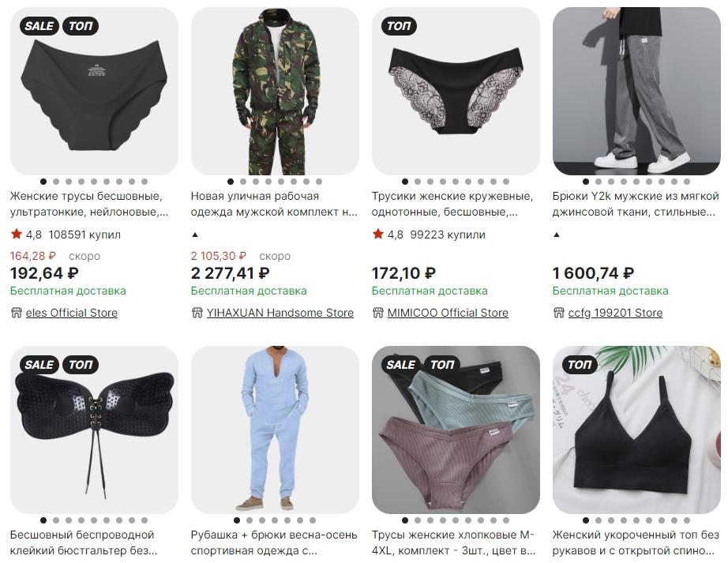The image size is (728, 563).
Task: Click the ТОП badge on lace panties
Action: pos(399,26)
